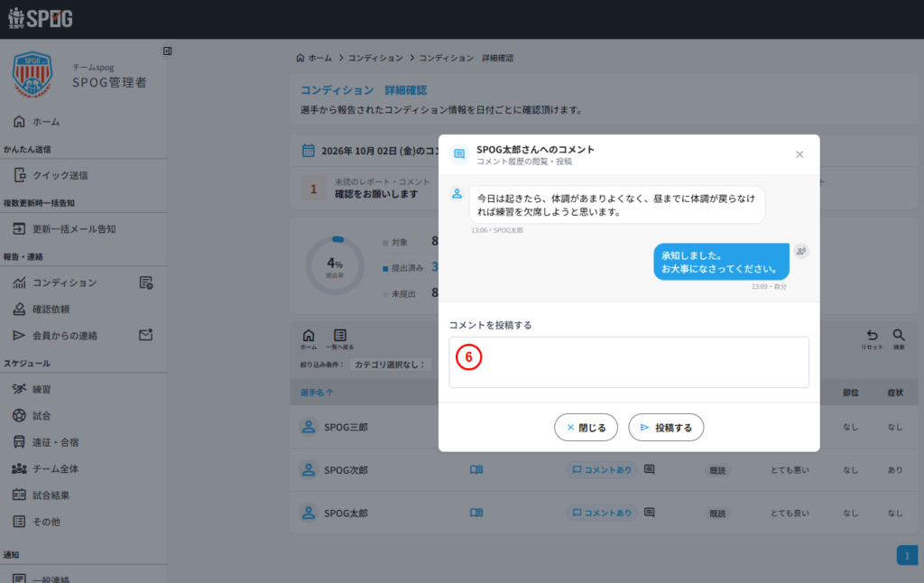The height and width of the screenshot is (583, 924).
Task: Click the SPOG太郎 avatar icon
Action: (x=309, y=513)
